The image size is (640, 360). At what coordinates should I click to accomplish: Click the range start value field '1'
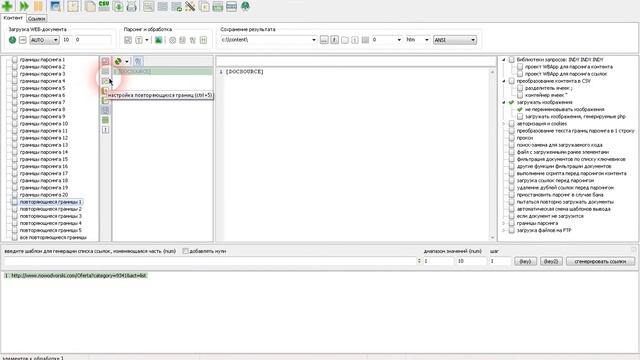[438, 261]
